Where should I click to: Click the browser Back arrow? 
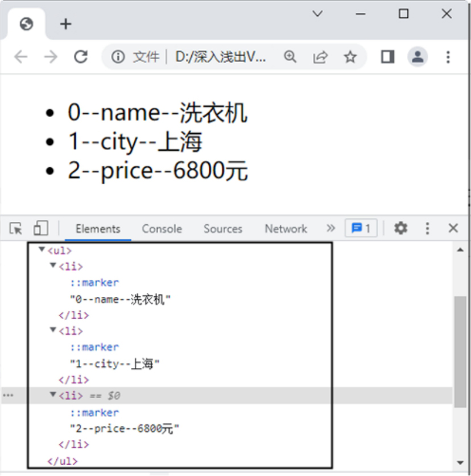21,57
